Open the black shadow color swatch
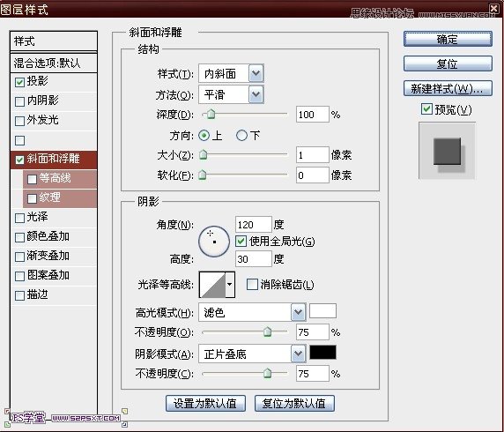This screenshot has width=504, height=432. 322,353
